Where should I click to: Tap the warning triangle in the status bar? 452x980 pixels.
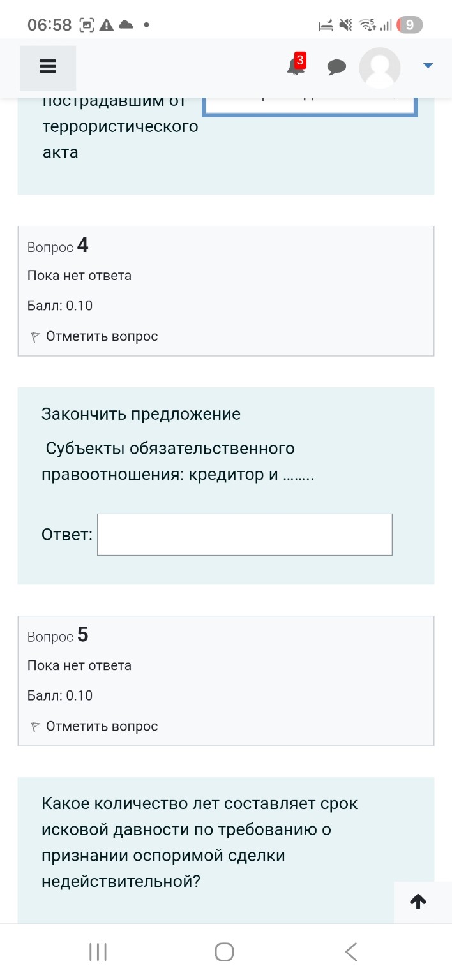click(x=106, y=24)
